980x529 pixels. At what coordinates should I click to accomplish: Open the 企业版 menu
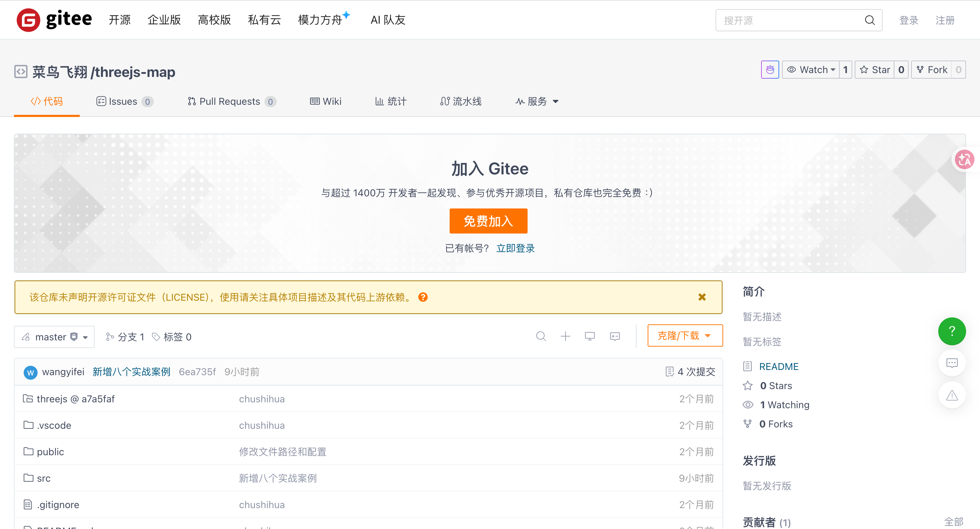tap(164, 20)
